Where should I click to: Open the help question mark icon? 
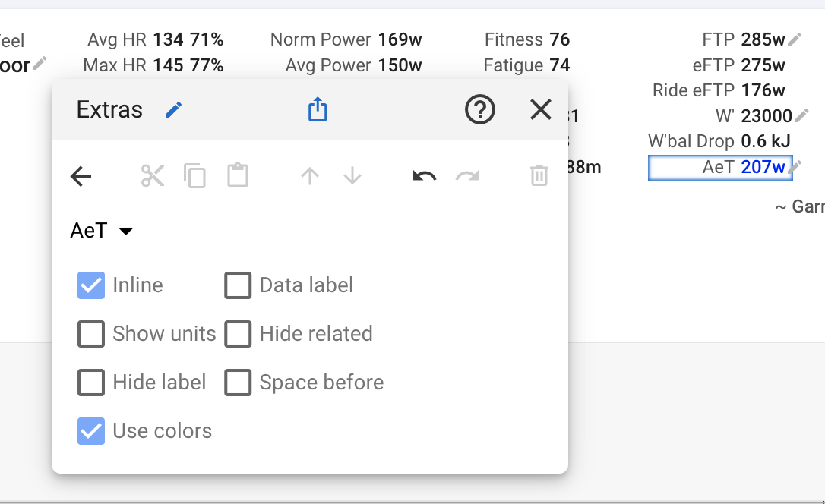(479, 111)
